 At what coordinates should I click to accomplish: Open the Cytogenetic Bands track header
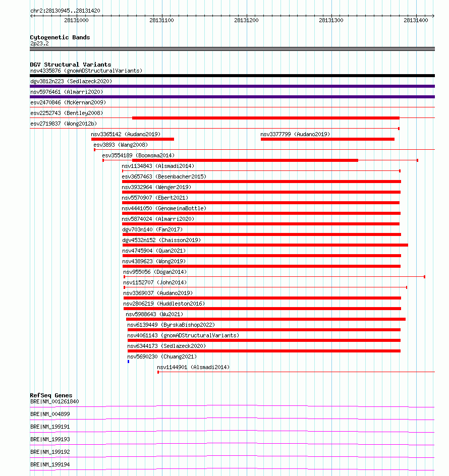pyautogui.click(x=60, y=37)
